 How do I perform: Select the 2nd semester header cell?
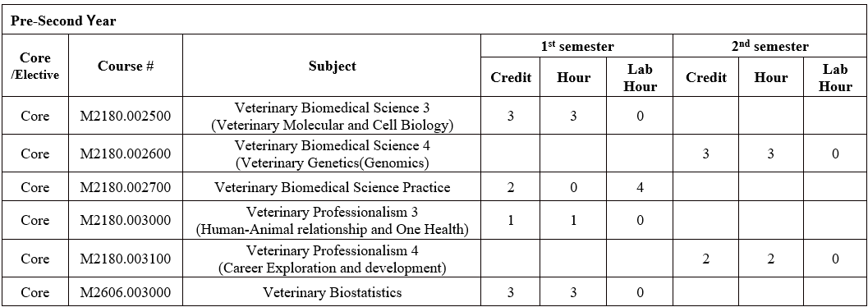click(769, 46)
